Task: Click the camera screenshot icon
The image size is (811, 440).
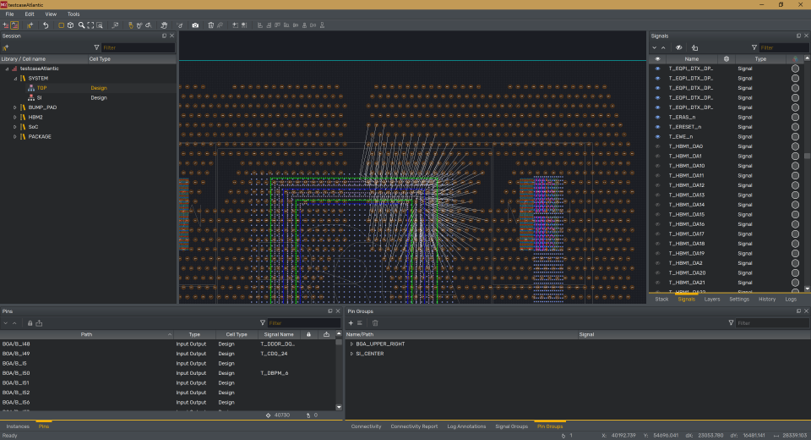Action: coord(195,25)
